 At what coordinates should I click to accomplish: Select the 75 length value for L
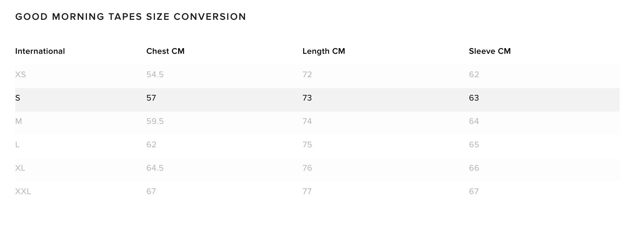tap(307, 145)
